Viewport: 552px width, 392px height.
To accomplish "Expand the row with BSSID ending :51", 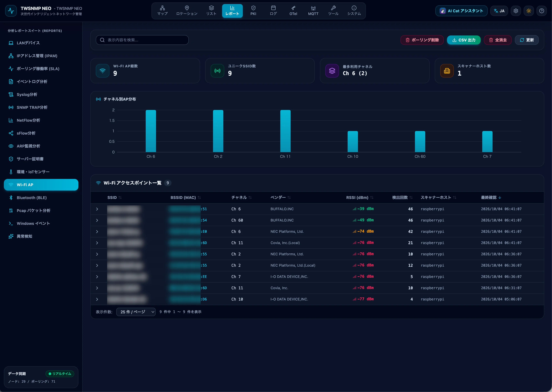I will tap(97, 209).
